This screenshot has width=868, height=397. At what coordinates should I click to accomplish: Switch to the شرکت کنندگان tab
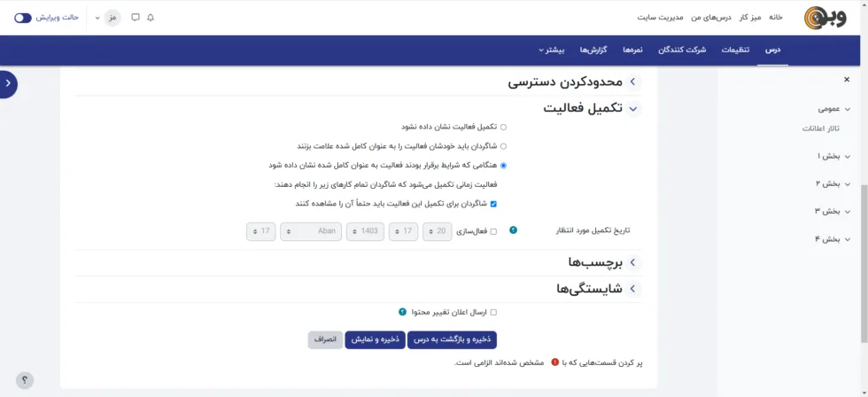(682, 50)
